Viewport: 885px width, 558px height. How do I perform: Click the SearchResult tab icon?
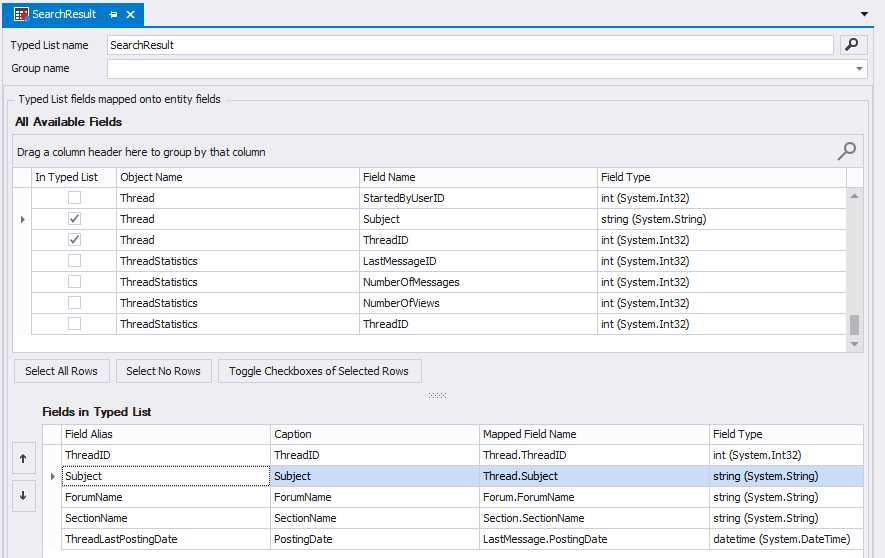point(21,15)
